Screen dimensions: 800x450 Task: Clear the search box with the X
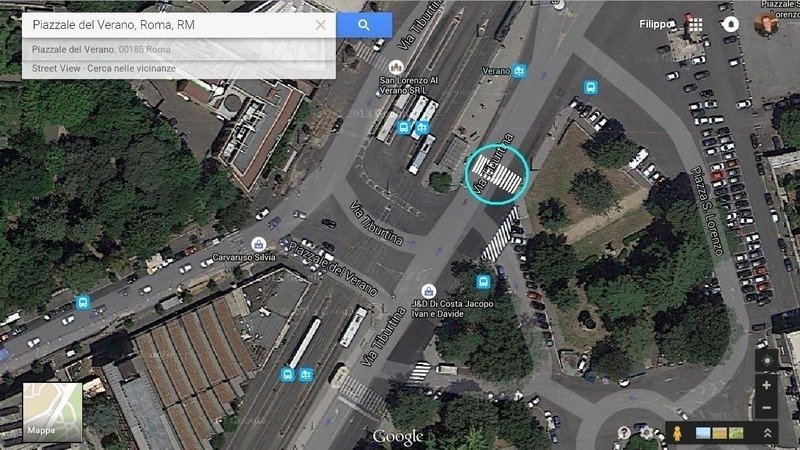pyautogui.click(x=320, y=25)
